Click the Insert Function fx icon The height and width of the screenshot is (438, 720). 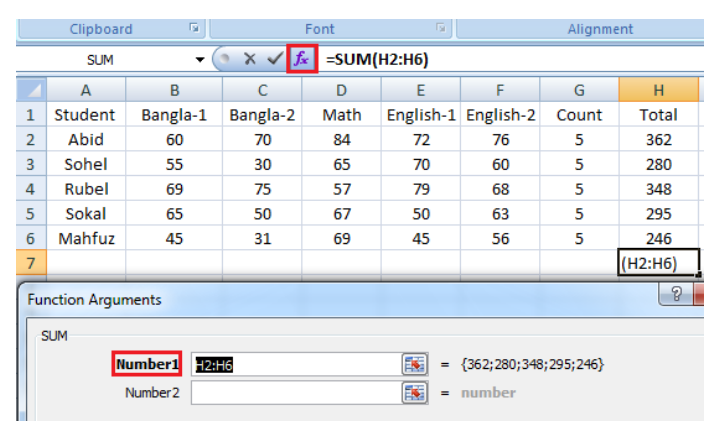tap(302, 59)
